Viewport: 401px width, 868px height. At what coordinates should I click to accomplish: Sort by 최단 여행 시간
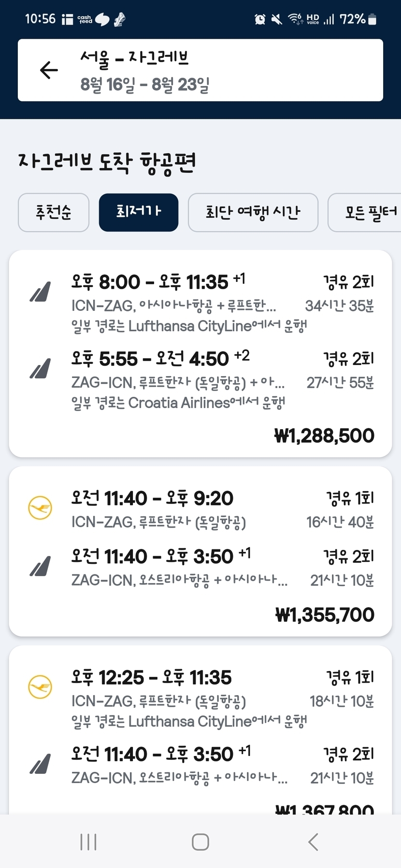(x=253, y=212)
